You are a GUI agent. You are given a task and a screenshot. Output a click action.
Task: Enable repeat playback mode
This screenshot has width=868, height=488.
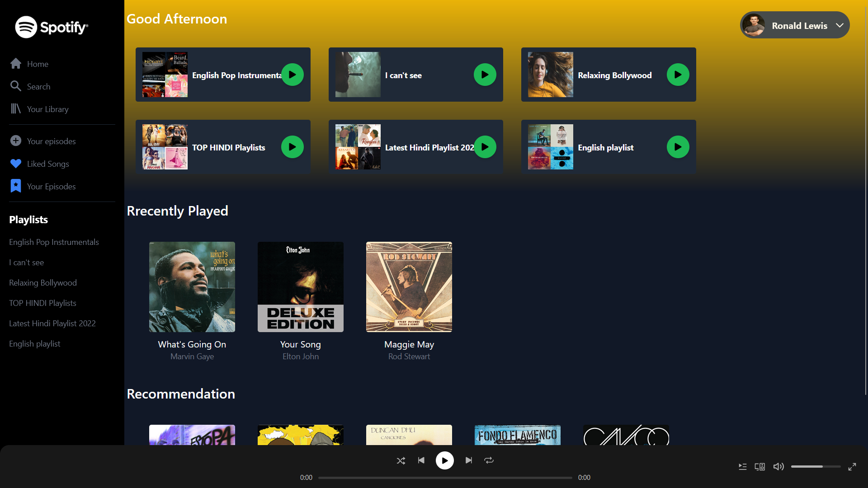click(489, 460)
